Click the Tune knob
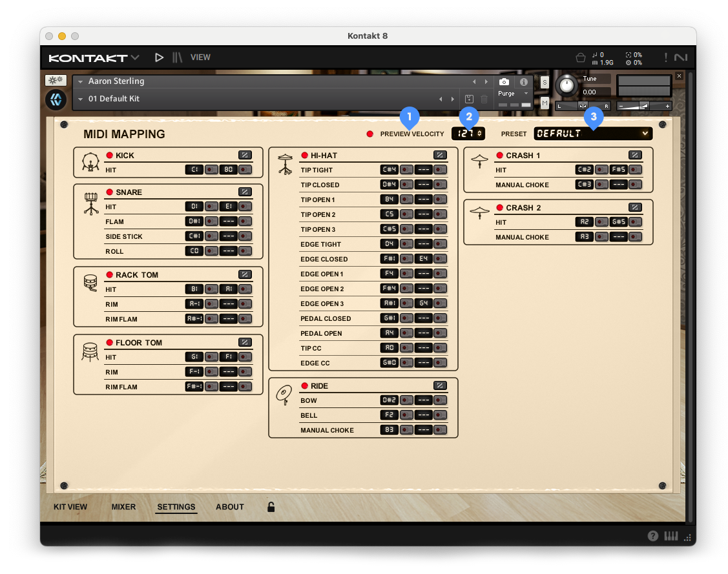This screenshot has width=728, height=574. click(x=567, y=85)
